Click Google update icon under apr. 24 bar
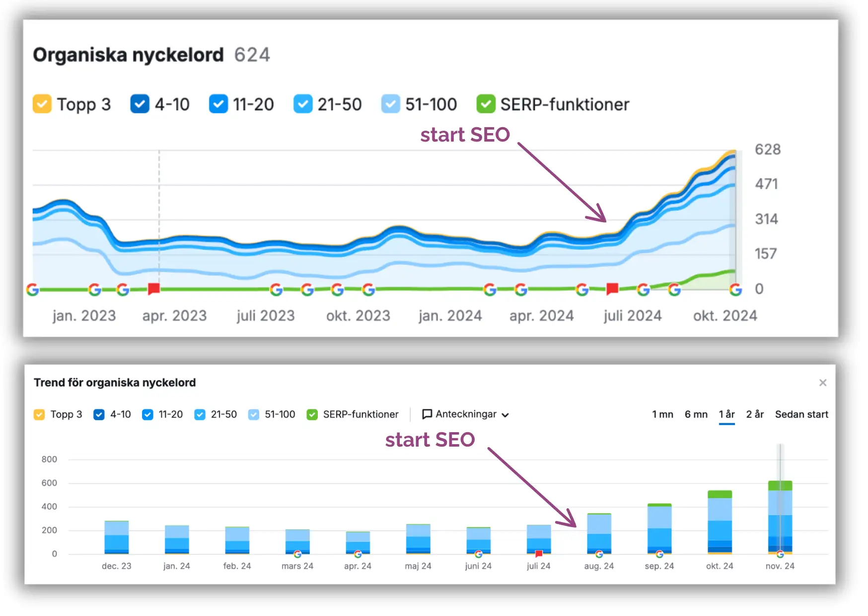Viewport: 868px width, 616px height. pyautogui.click(x=358, y=554)
